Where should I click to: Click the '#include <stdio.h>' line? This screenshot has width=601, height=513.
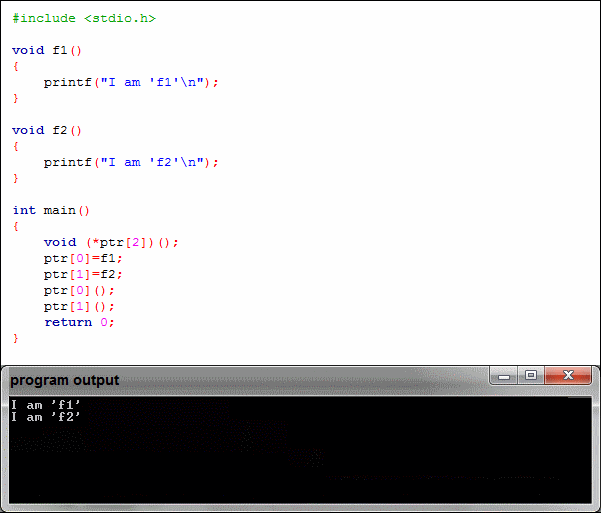pyautogui.click(x=84, y=18)
